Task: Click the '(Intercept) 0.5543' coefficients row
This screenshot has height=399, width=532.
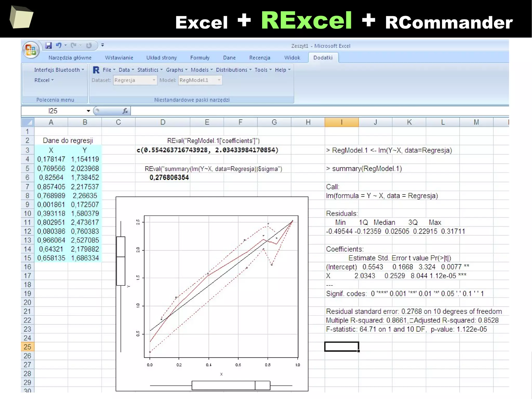Action: (x=397, y=267)
